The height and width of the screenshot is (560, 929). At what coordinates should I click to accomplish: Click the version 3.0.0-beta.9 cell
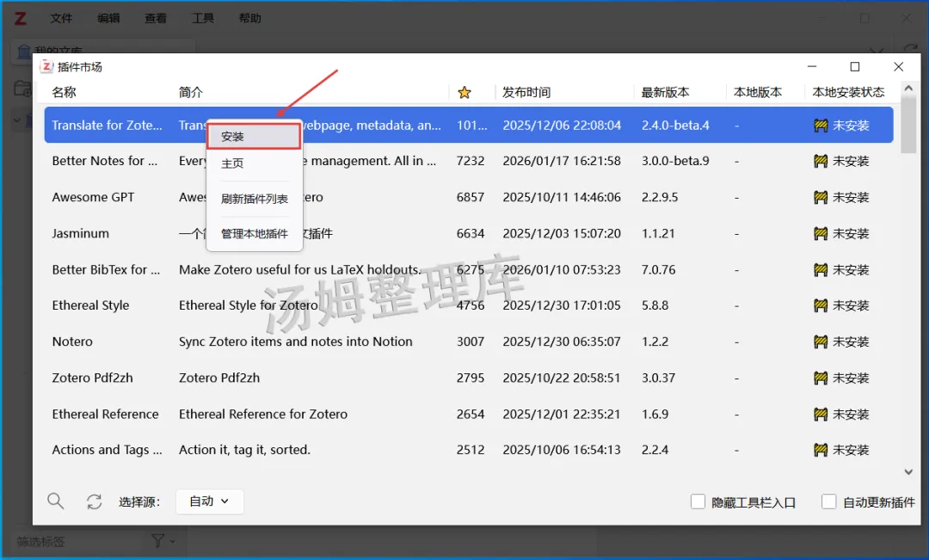click(x=675, y=161)
